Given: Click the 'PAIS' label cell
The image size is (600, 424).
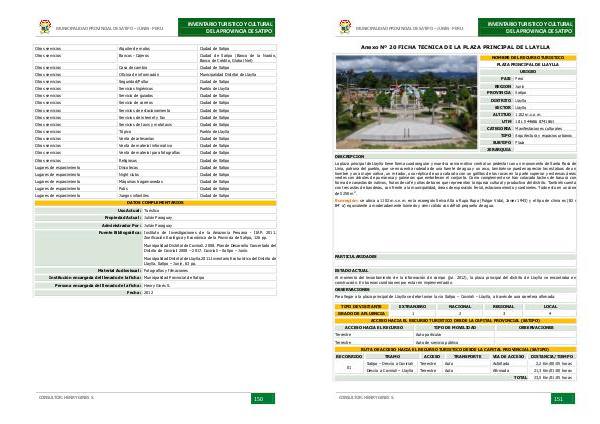Looking at the screenshot, I should (x=496, y=78).
